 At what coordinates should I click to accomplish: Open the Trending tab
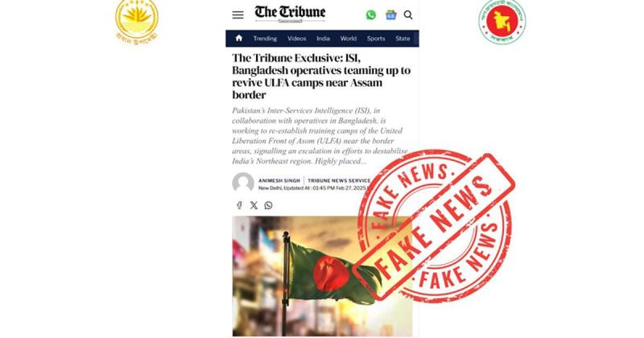pos(265,38)
